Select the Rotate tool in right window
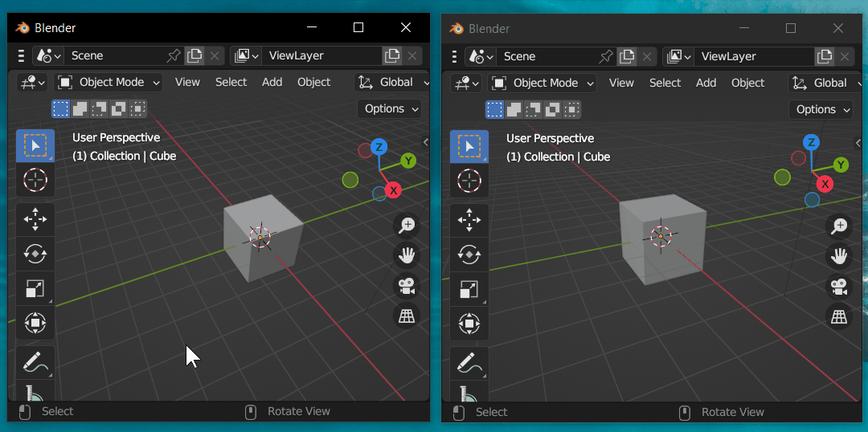 click(x=469, y=255)
